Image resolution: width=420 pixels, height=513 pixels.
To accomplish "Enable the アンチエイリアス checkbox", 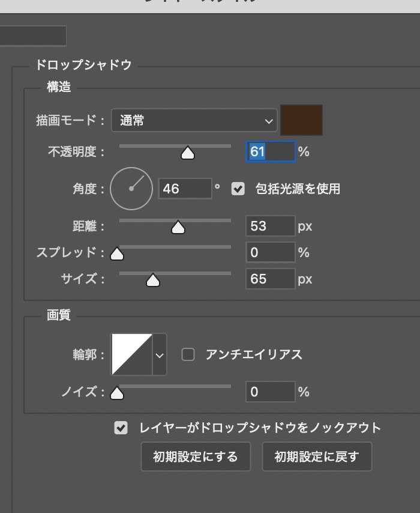I will 188,354.
